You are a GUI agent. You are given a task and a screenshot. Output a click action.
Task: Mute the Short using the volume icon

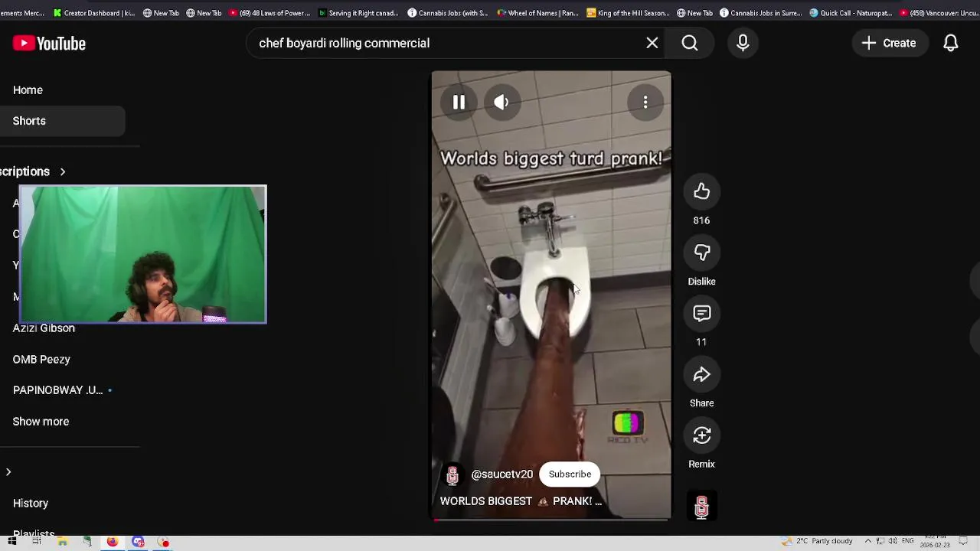[x=501, y=103]
